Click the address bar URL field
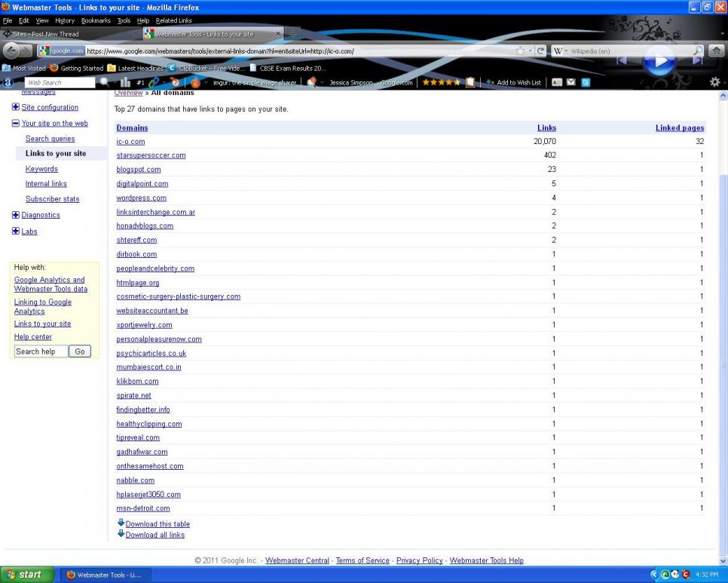The height and width of the screenshot is (583, 728). pyautogui.click(x=299, y=51)
